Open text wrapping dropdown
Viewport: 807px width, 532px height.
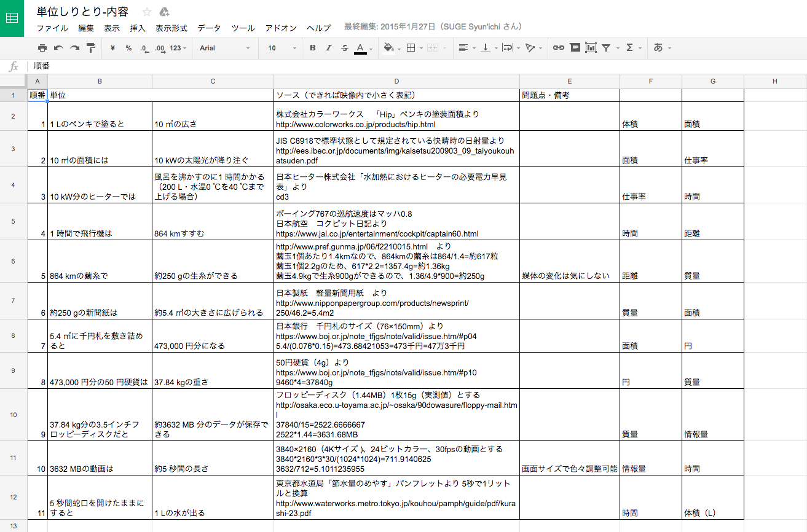(x=510, y=48)
